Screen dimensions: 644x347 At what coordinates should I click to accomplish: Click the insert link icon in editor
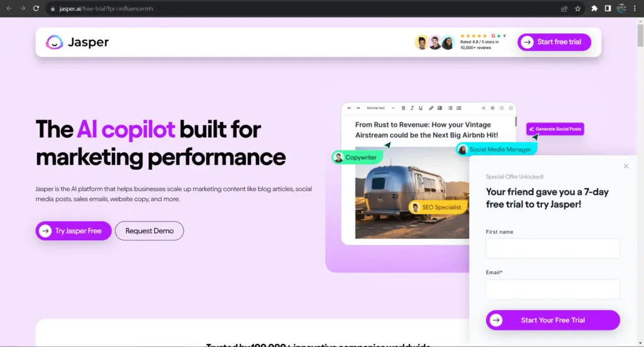point(431,108)
